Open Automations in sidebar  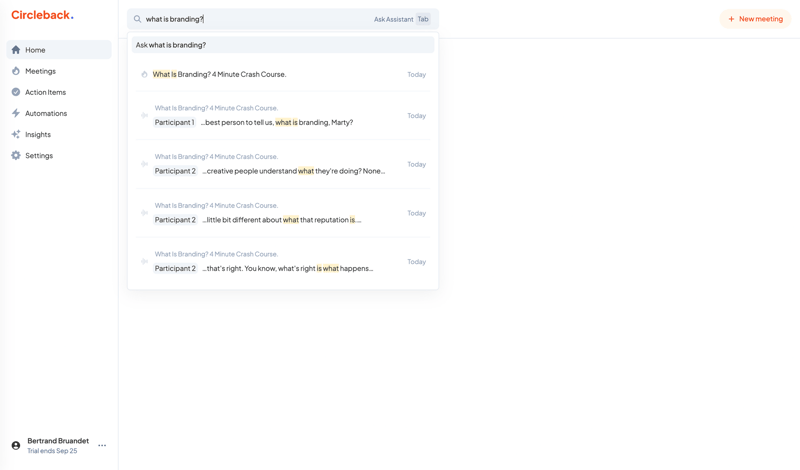pyautogui.click(x=59, y=113)
